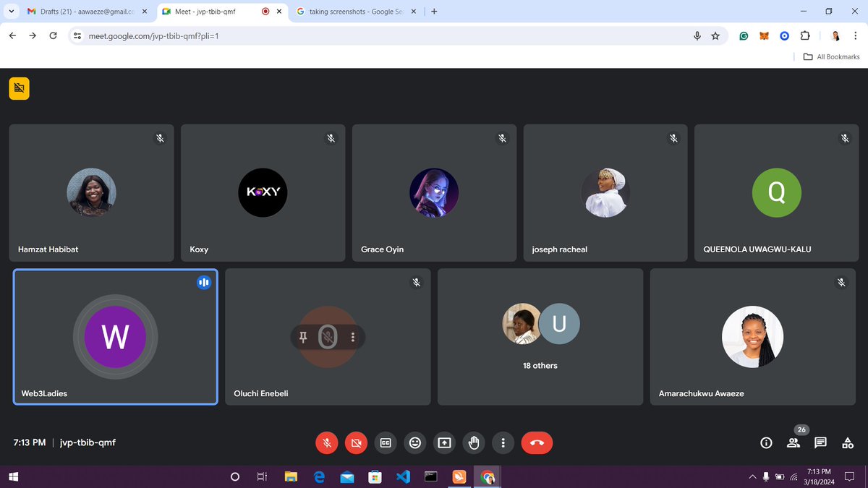Screen dimensions: 868x488
Task: Open the MetaMask fox extension icon
Action: coord(764,35)
